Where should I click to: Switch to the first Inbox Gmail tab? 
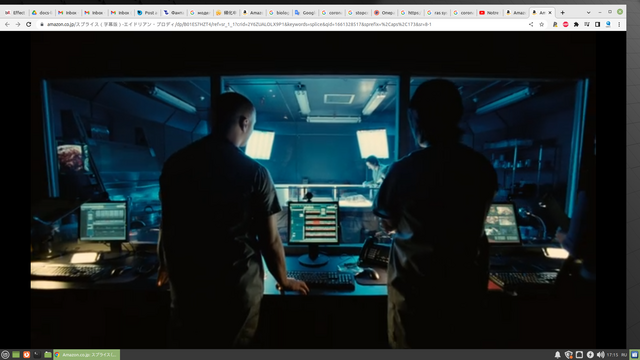coord(68,13)
